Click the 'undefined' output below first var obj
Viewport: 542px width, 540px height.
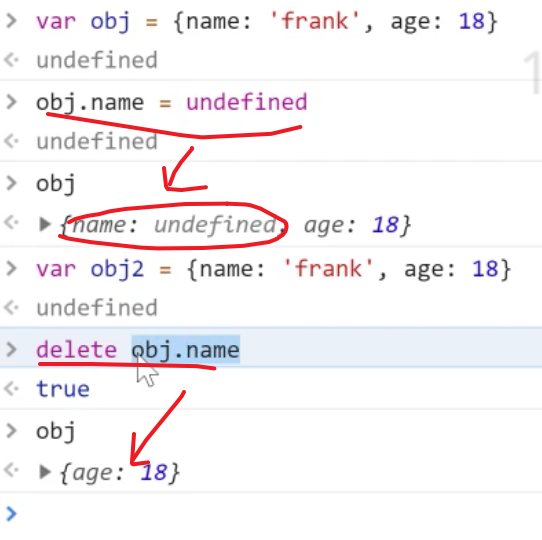[x=97, y=60]
